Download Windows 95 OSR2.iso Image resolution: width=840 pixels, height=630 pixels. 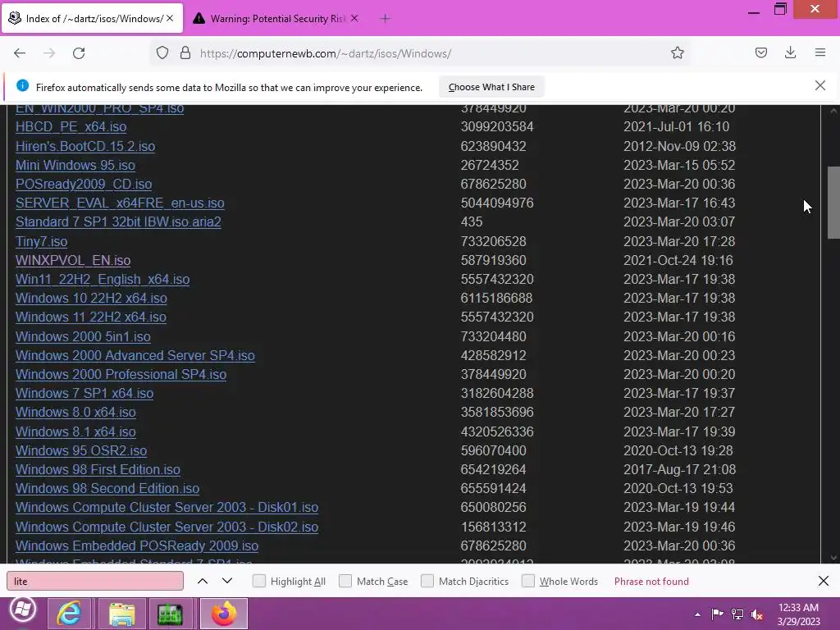[x=81, y=450]
